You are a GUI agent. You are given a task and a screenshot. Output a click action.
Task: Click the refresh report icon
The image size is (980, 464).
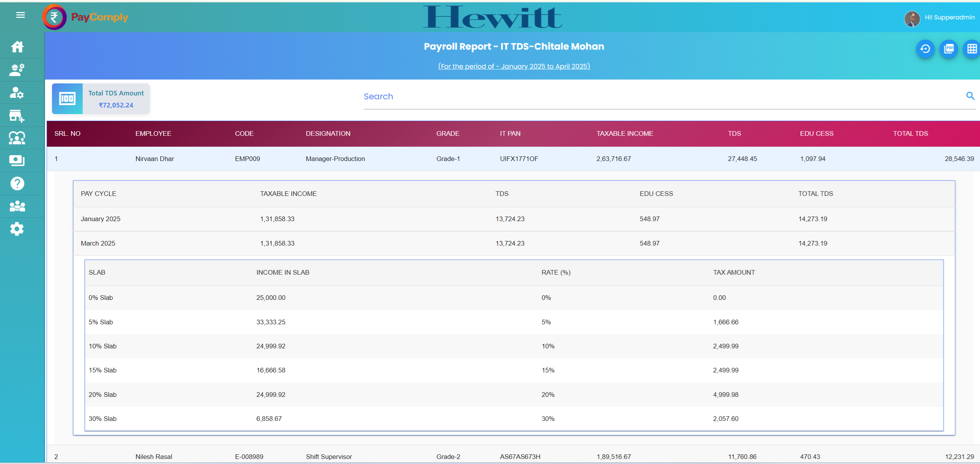pos(925,49)
